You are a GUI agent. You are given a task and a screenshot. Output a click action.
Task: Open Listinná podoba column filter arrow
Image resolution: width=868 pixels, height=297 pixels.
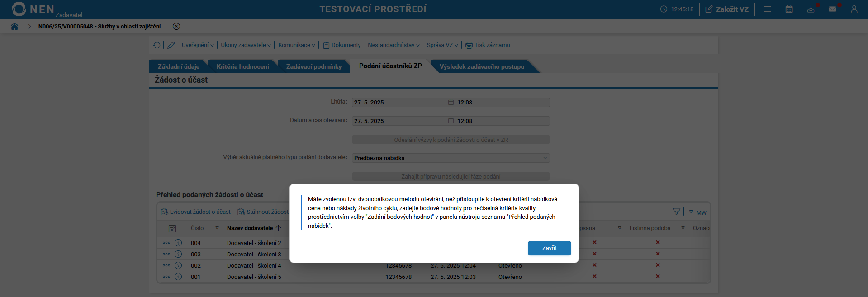coord(683,228)
